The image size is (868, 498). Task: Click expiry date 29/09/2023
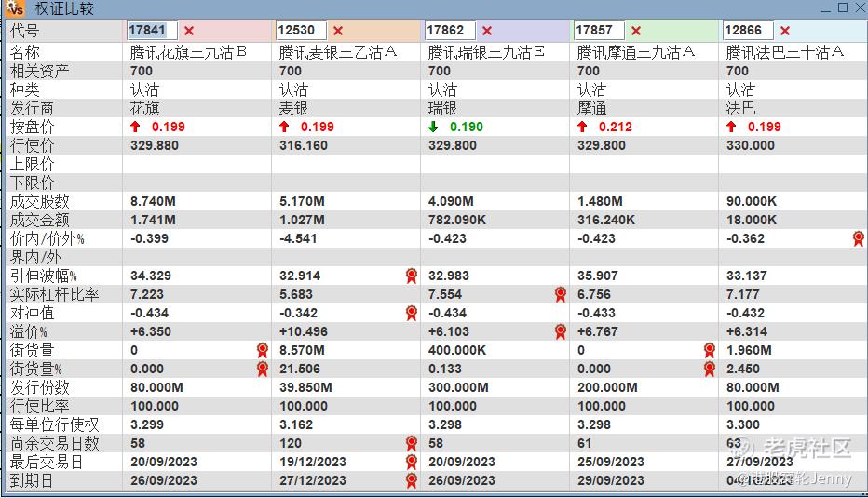click(611, 480)
